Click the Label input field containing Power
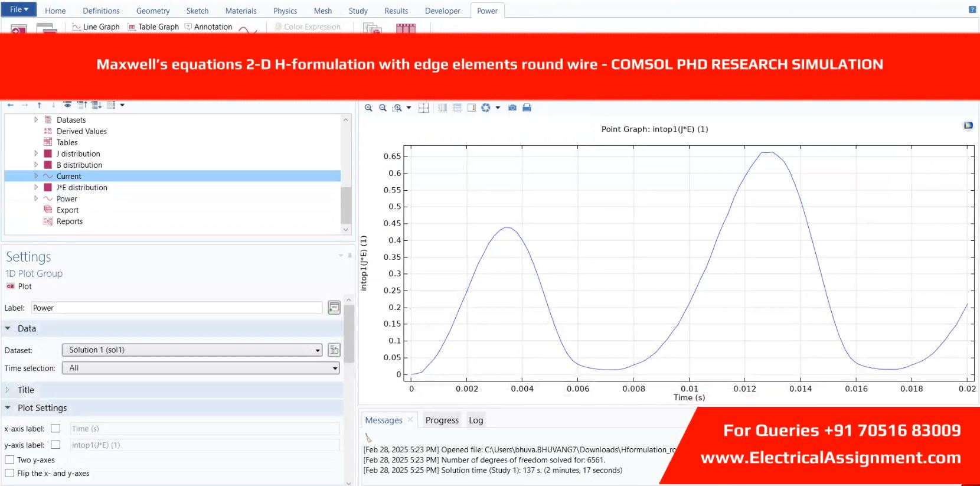 point(177,308)
